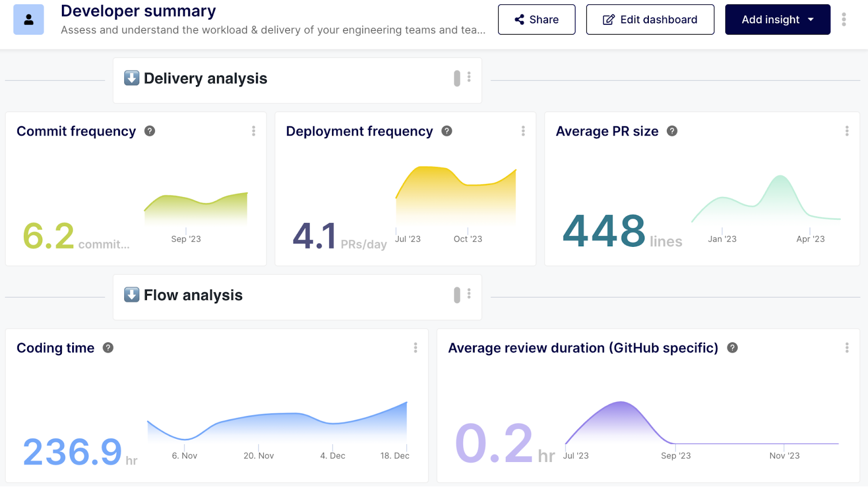Open the three-dot menu on Commit frequency card
Image resolution: width=868 pixels, height=487 pixels.
tap(253, 131)
